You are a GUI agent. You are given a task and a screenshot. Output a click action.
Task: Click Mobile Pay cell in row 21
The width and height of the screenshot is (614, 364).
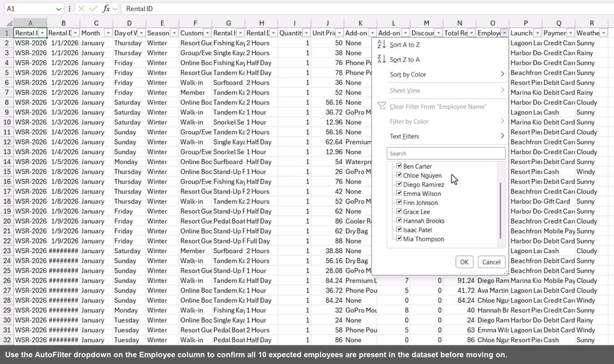(x=558, y=231)
